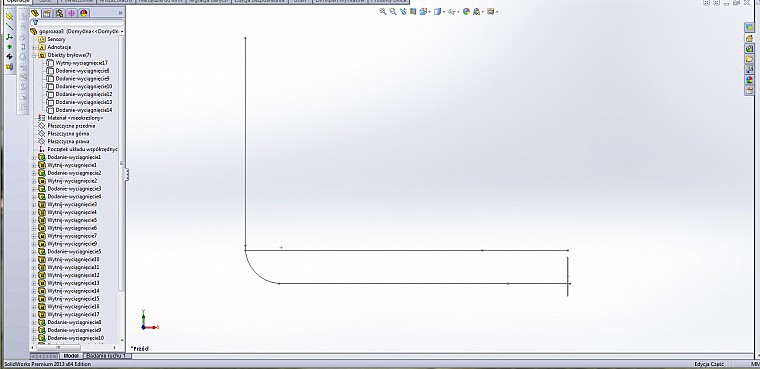Viewport: 760px width, 369px height.
Task: Open Appearances color ball in task pane
Action: (x=749, y=80)
